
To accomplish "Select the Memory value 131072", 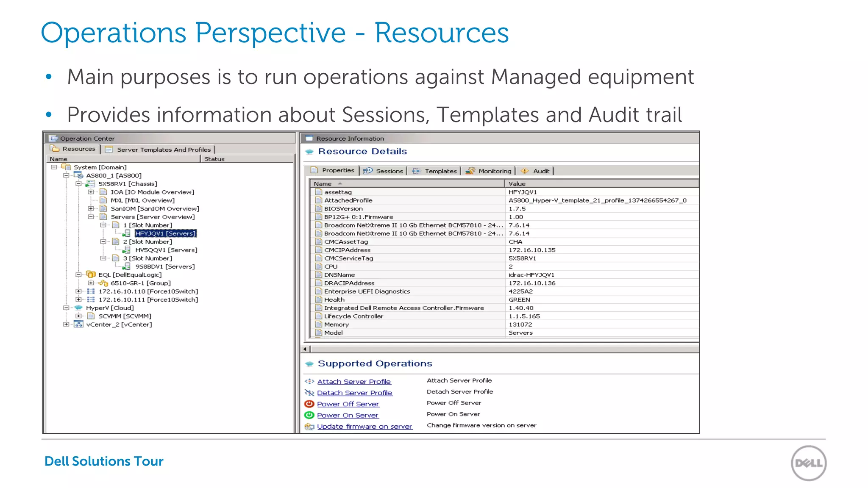I will [x=520, y=324].
